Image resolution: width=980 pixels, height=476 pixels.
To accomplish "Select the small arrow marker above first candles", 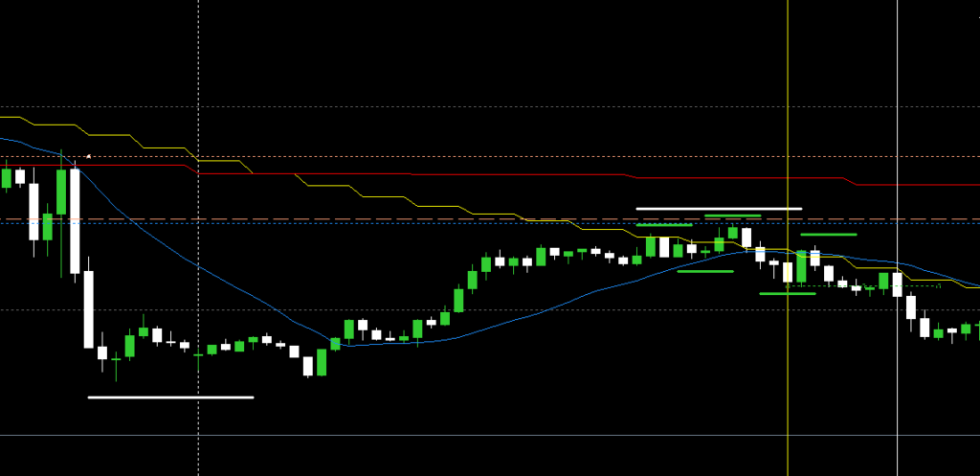I will 88,156.
